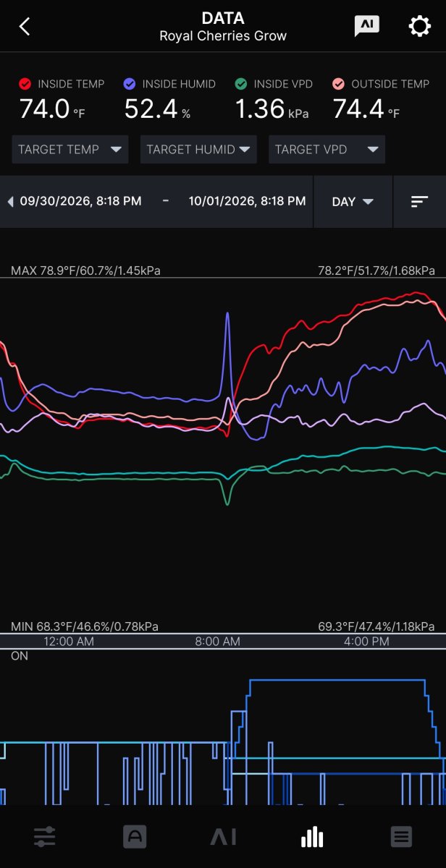The image size is (446, 868).
Task: Open the AI tab in bottom bar
Action: tap(223, 838)
